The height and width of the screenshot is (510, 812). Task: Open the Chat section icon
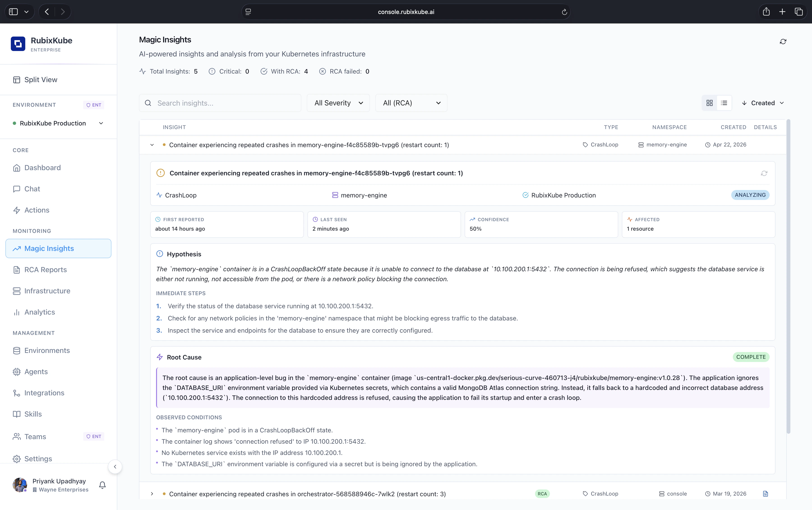[x=17, y=189]
